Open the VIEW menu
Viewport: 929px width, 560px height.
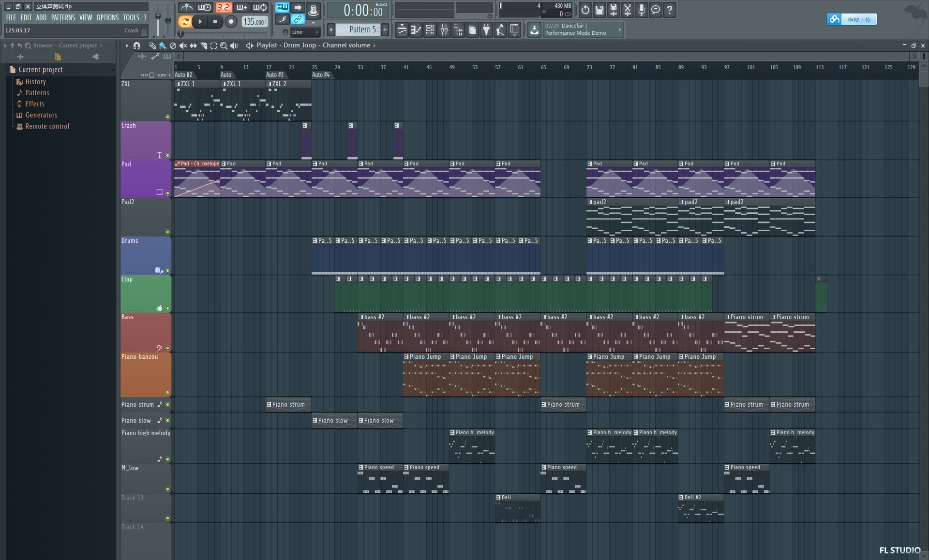coord(86,17)
